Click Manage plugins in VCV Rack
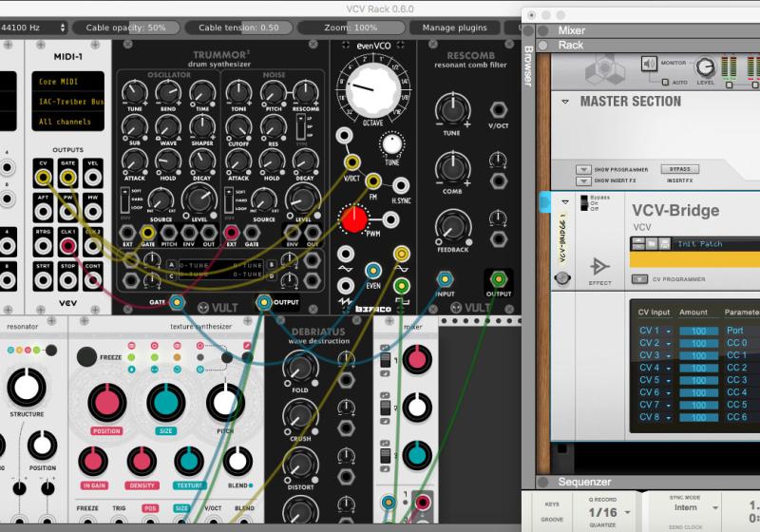The height and width of the screenshot is (532, 760). (x=454, y=28)
